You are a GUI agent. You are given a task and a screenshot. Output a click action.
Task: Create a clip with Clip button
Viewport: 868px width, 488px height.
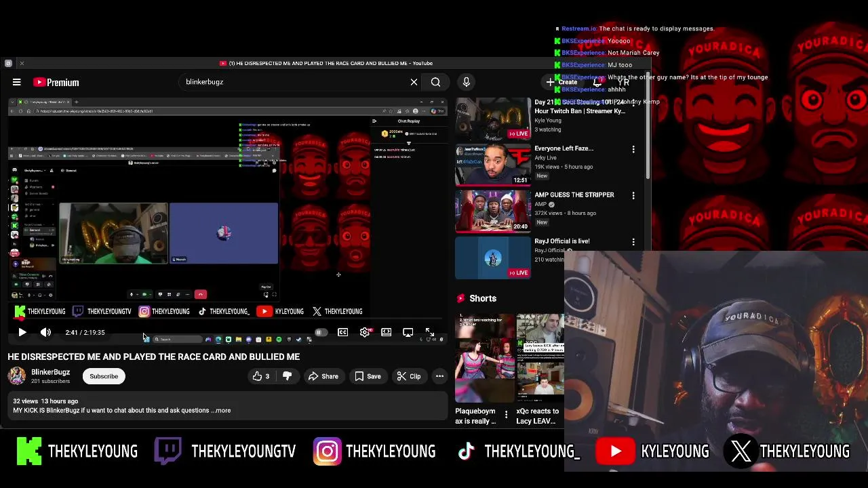(408, 376)
